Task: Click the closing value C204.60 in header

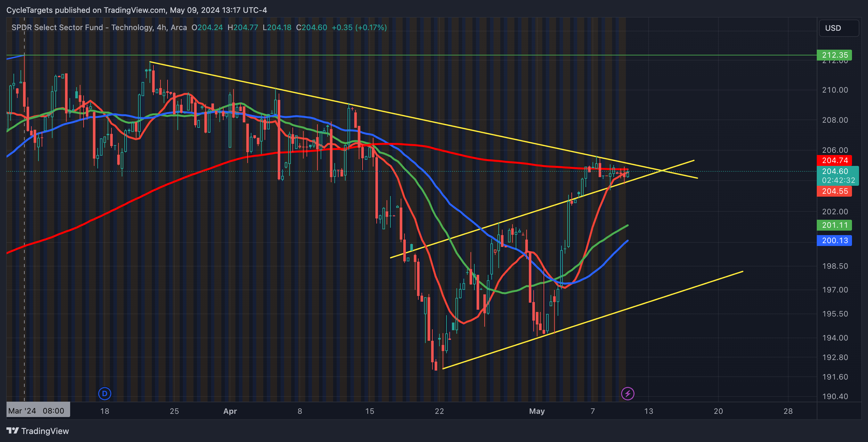Action: tap(312, 28)
